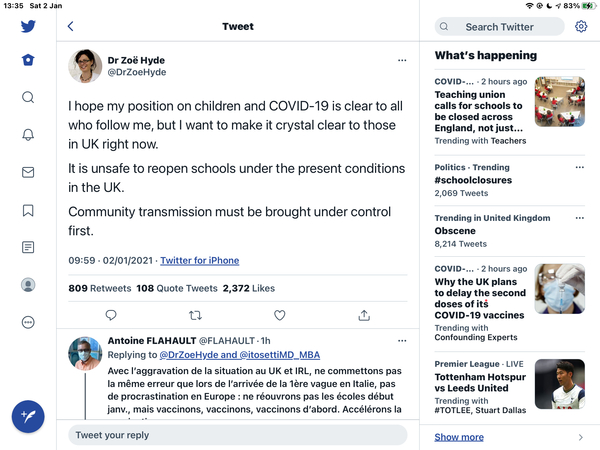The image size is (600, 450).
Task: Open Notifications bell in sidebar
Action: point(28,135)
